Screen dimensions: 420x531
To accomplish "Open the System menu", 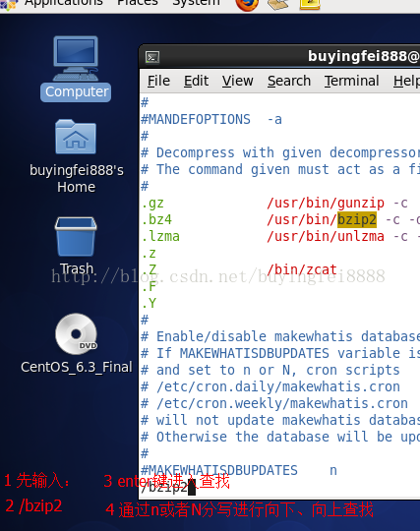I will 197,3.
